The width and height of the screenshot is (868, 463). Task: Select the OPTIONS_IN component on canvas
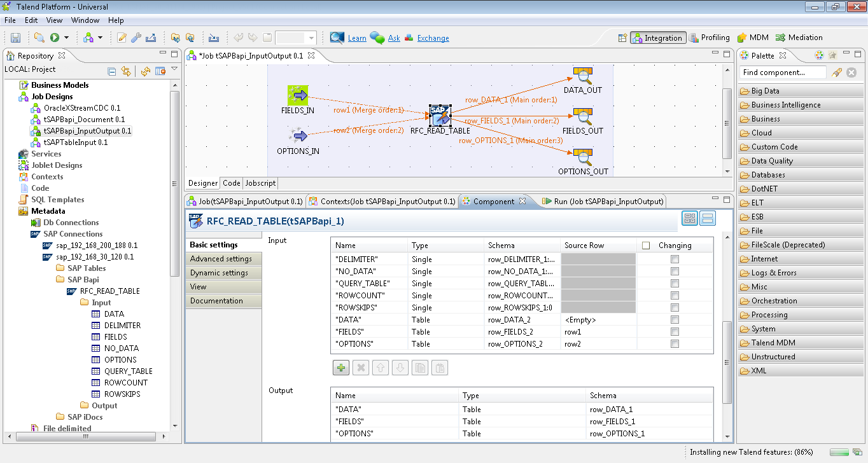pyautogui.click(x=298, y=136)
